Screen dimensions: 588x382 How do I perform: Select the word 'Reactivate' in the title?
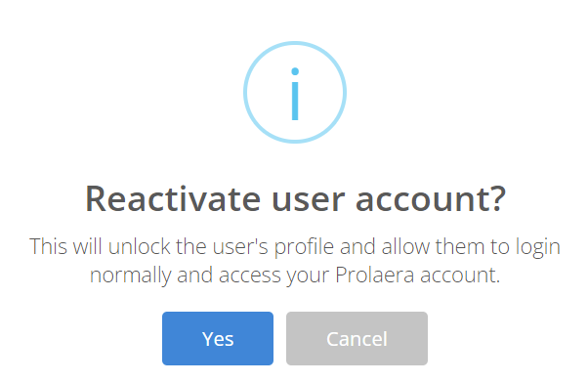click(173, 199)
